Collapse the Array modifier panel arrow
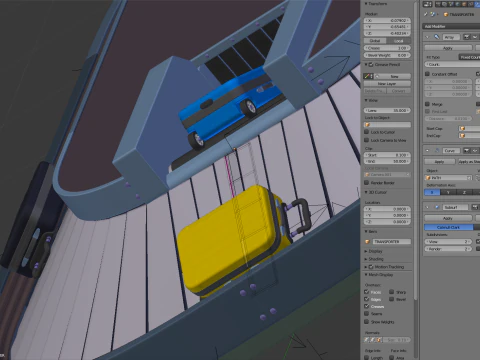 (x=428, y=37)
